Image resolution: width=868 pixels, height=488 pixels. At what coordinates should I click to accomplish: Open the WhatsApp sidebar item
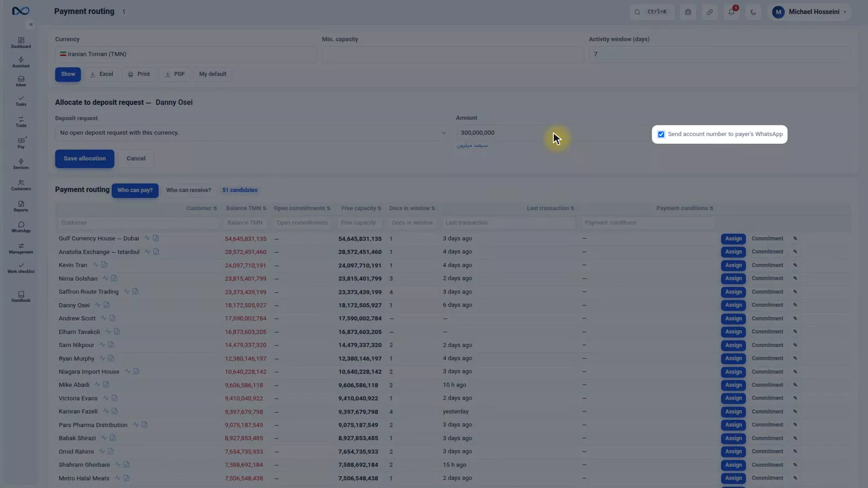coord(21,227)
